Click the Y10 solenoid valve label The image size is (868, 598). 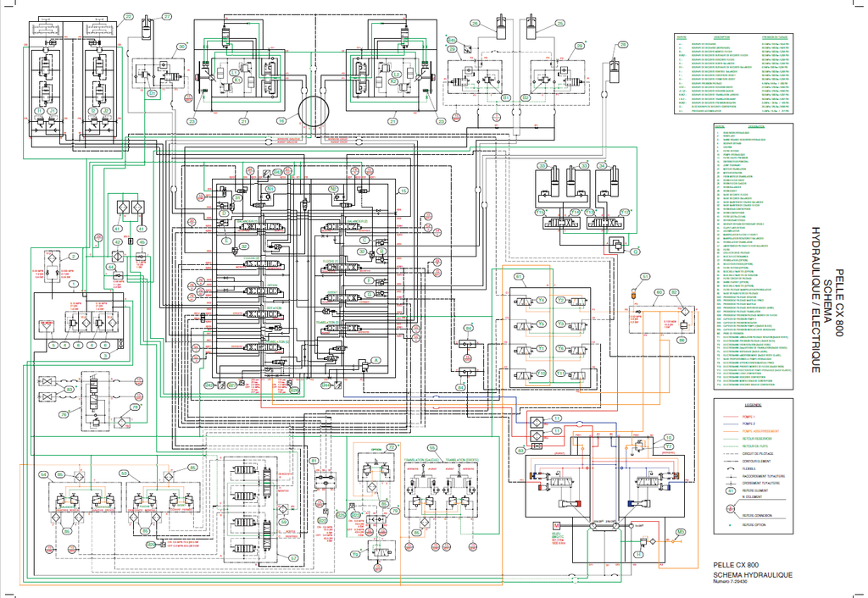pos(542,373)
